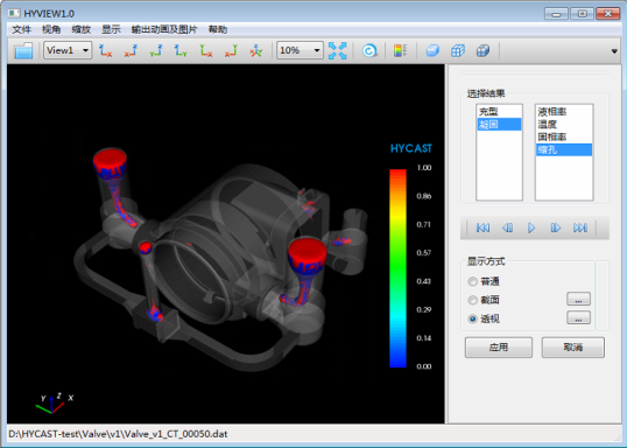Open the 输出动画及图片 menu
This screenshot has width=627, height=448.
point(164,29)
